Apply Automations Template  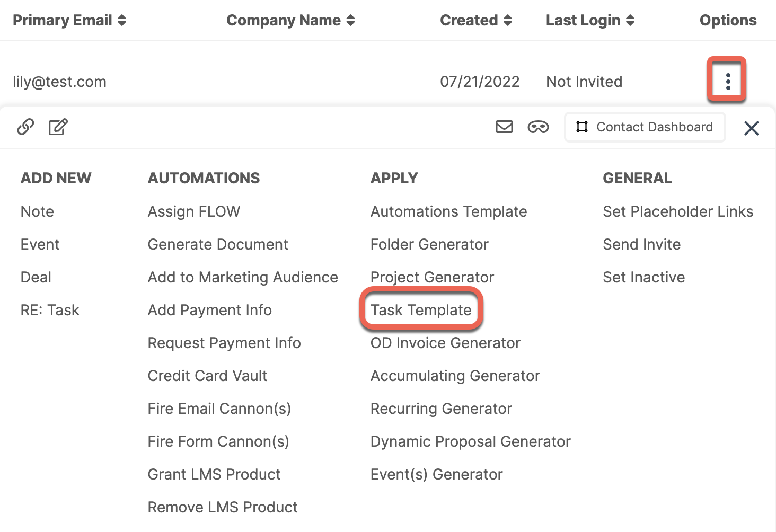tap(449, 211)
